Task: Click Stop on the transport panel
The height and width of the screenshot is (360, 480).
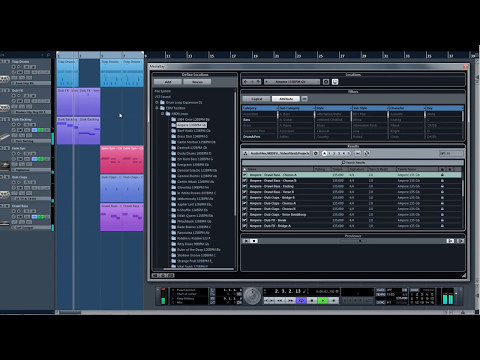Action: [312, 301]
